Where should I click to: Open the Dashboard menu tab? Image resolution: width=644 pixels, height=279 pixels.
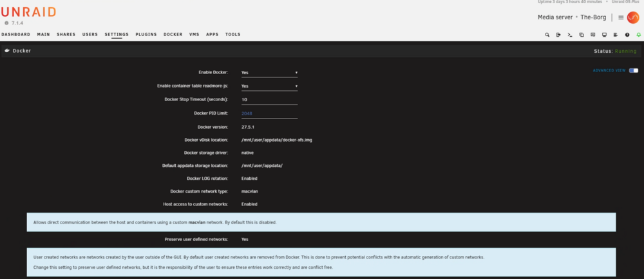click(15, 35)
